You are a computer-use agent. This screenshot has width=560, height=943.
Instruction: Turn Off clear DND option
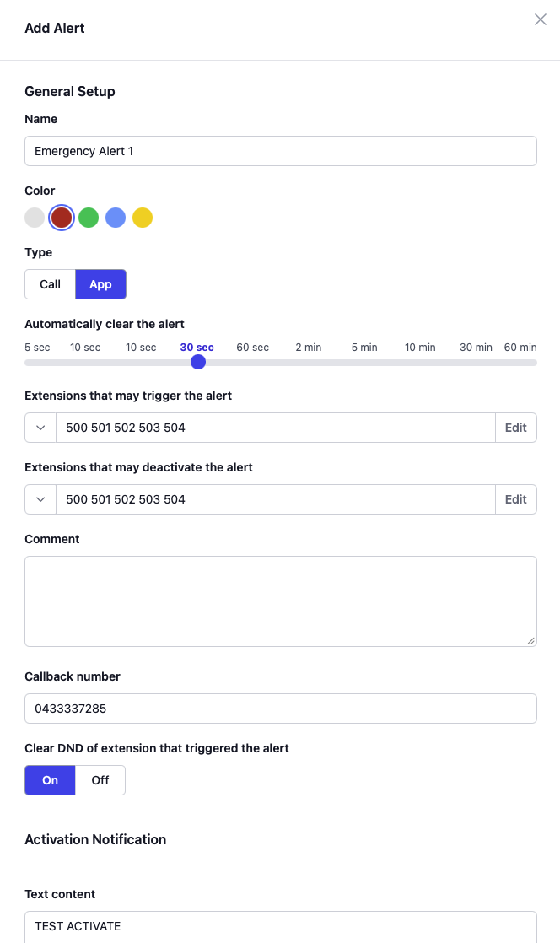[x=100, y=780]
